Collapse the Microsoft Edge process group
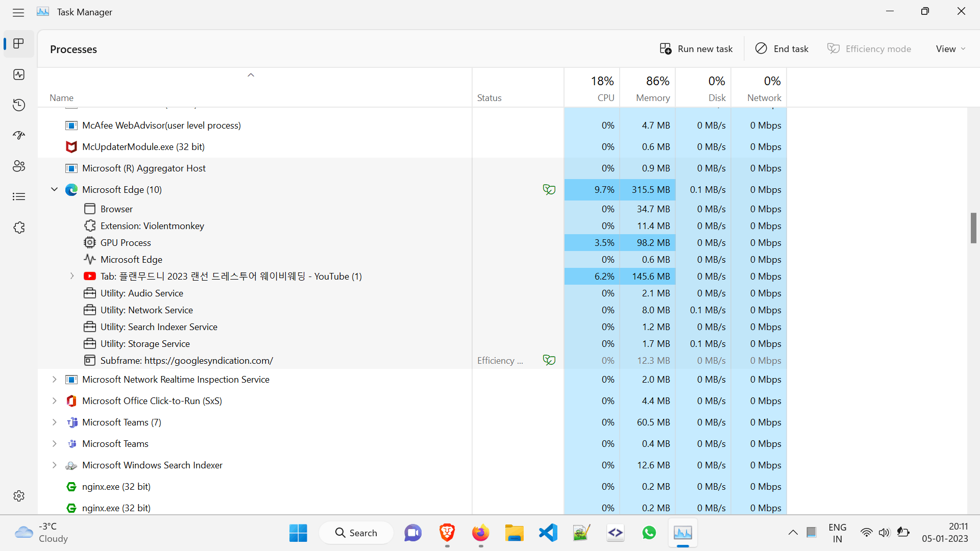Screen dimensions: 980x551 [x=54, y=189]
